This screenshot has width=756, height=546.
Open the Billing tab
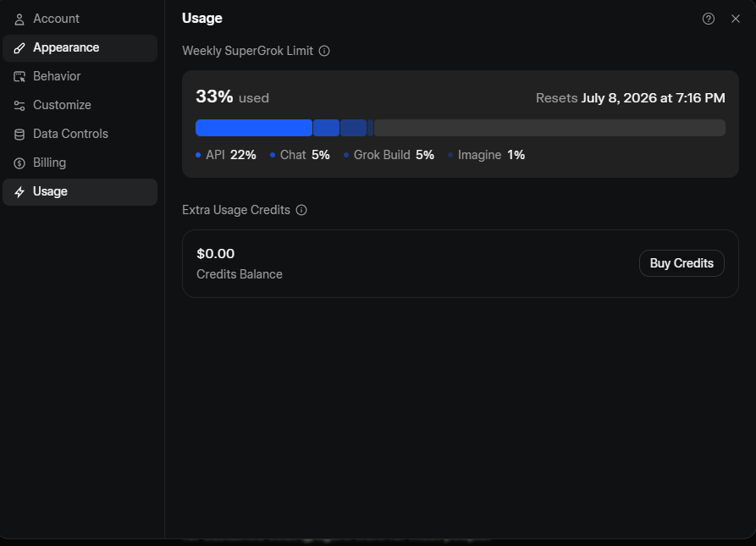click(80, 163)
